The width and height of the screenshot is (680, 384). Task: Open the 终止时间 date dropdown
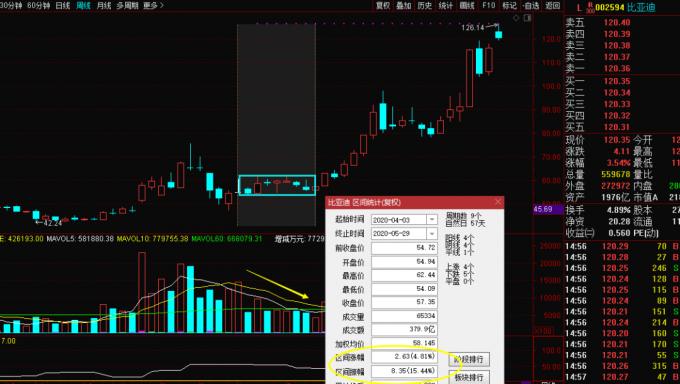point(432,234)
